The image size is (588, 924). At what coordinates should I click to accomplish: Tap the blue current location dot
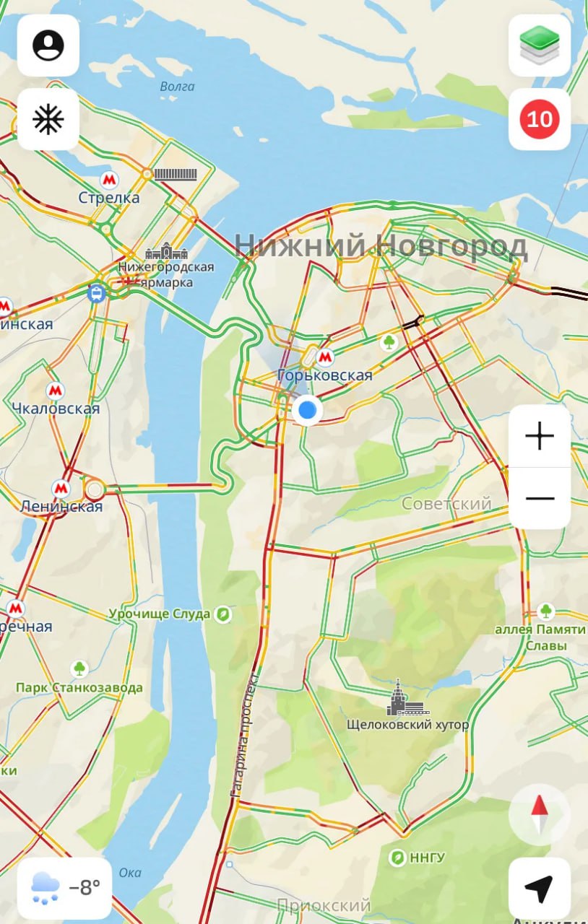[308, 410]
